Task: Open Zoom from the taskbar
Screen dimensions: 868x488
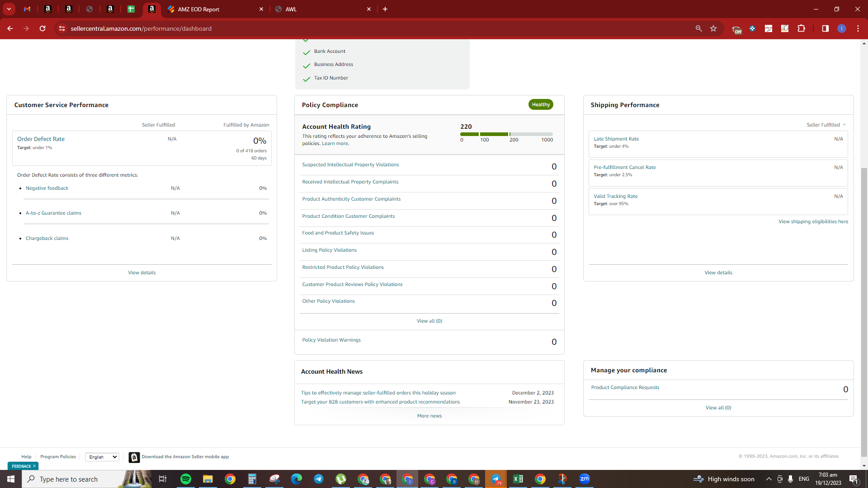Action: click(585, 479)
